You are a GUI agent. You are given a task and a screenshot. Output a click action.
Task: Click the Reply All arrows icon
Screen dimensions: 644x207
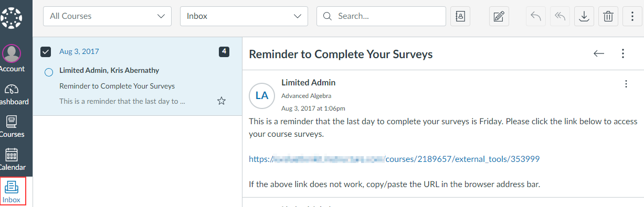[559, 16]
